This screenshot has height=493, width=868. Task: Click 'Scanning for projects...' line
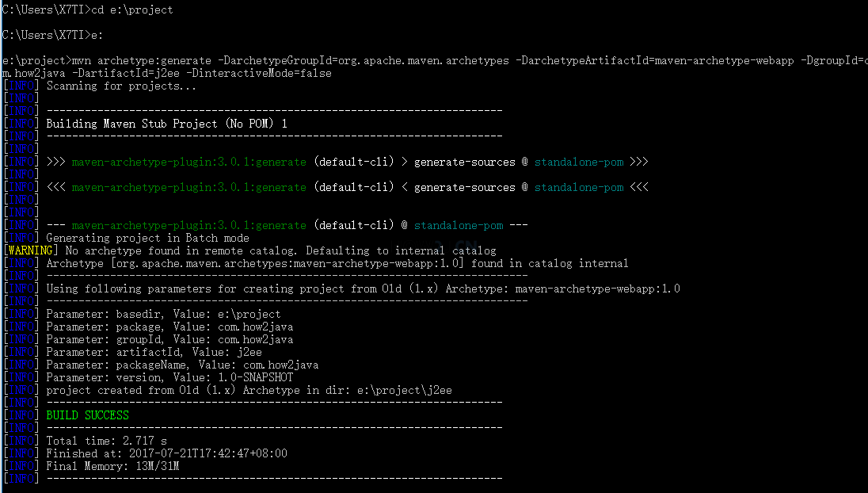(x=121, y=86)
